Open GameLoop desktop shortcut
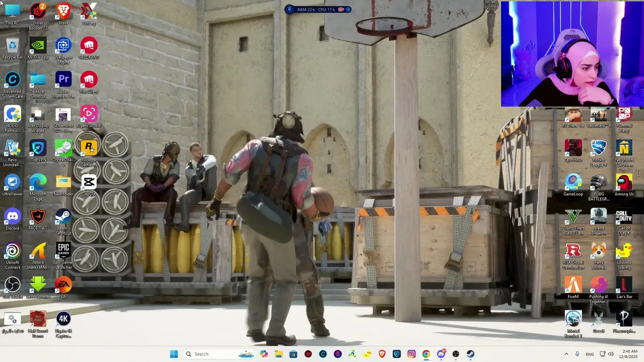Viewport: 644px width, 362px height. 573,185
